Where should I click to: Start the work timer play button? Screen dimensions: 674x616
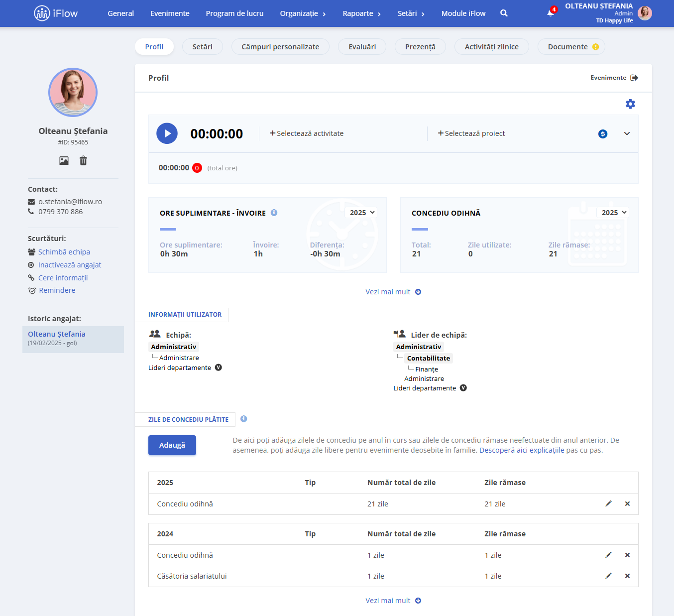tap(167, 133)
